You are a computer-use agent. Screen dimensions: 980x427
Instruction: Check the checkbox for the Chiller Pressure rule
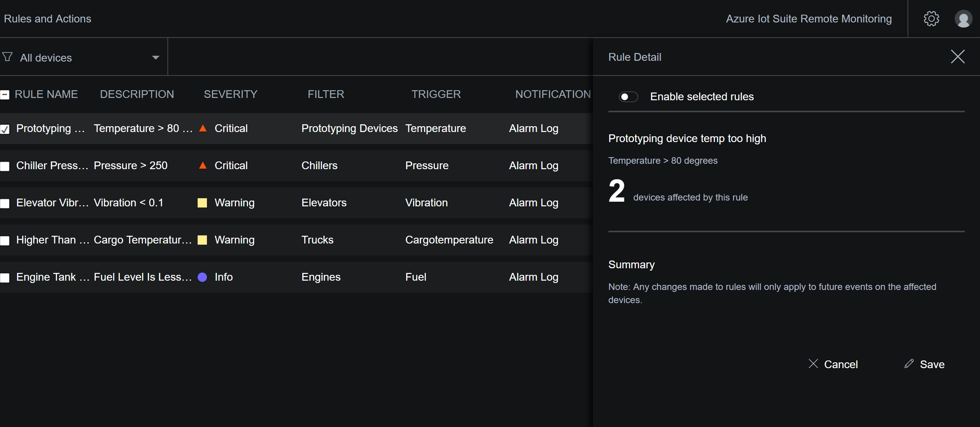(5, 166)
